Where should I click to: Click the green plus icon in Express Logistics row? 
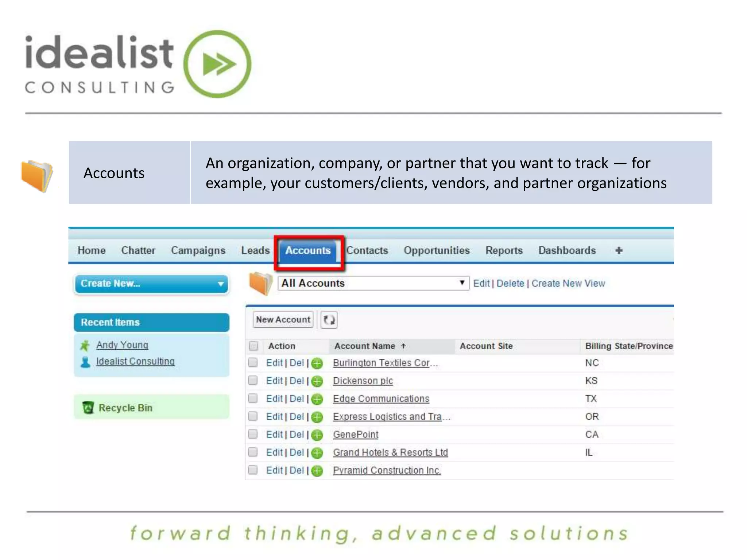pos(317,417)
